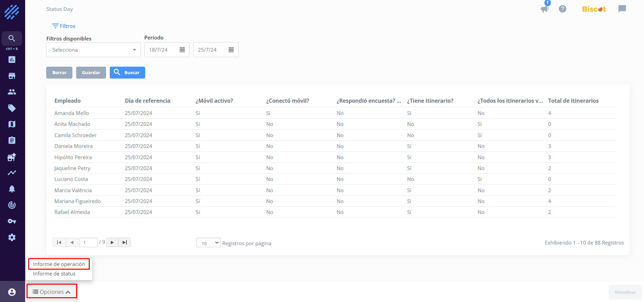Change the records per page dropdown
This screenshot has height=302, width=644.
(x=208, y=243)
